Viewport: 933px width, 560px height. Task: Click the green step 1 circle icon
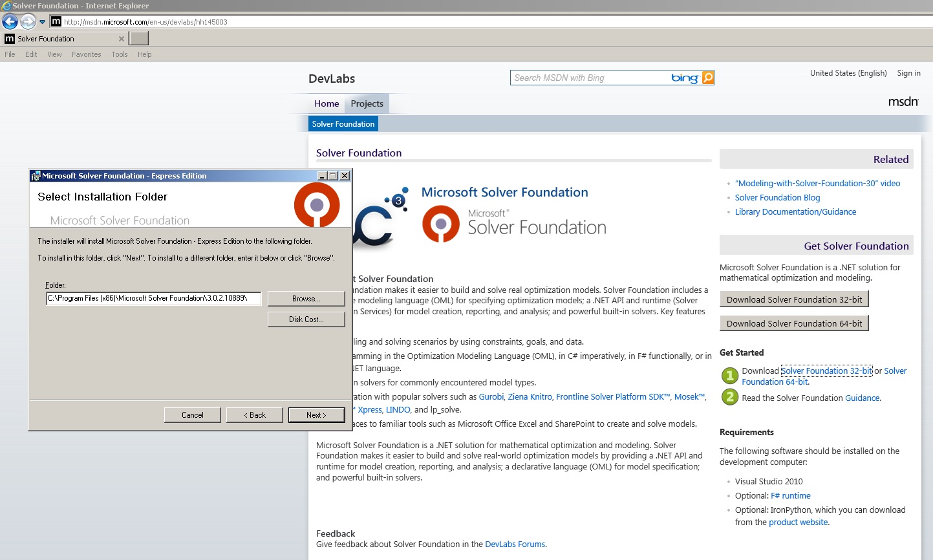point(730,376)
